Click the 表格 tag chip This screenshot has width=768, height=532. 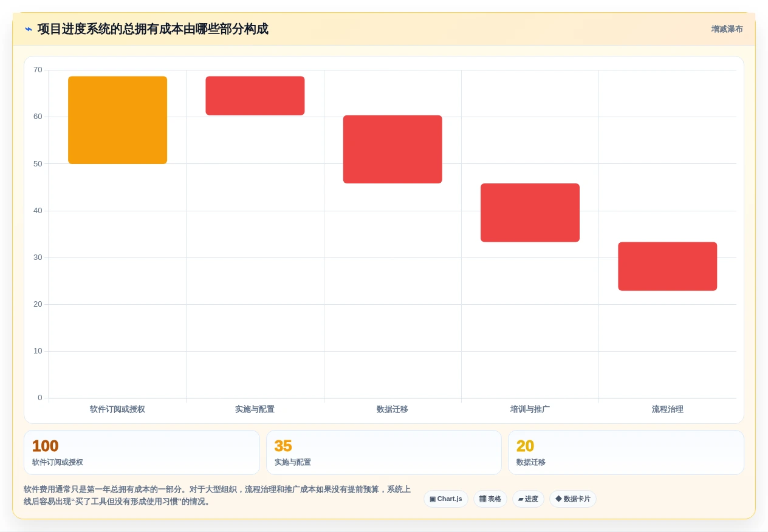point(490,499)
